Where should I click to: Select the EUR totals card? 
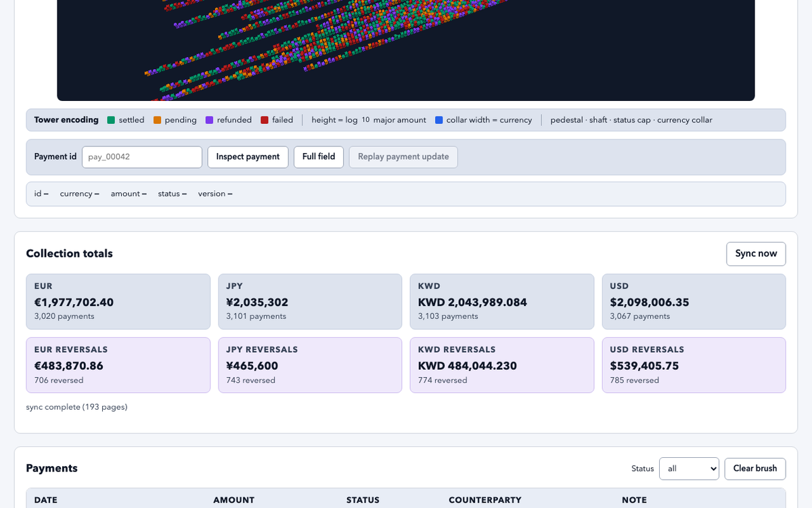118,301
